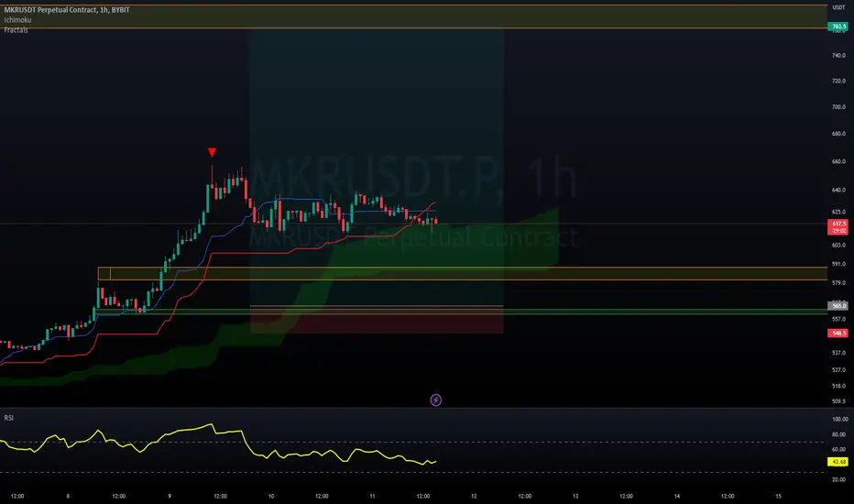Image resolution: width=854 pixels, height=504 pixels.
Task: Click the date label 13 on the time axis
Action: pyautogui.click(x=575, y=497)
